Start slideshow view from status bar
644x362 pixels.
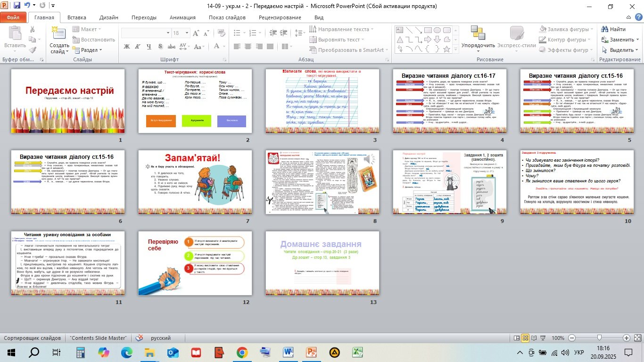click(543, 338)
